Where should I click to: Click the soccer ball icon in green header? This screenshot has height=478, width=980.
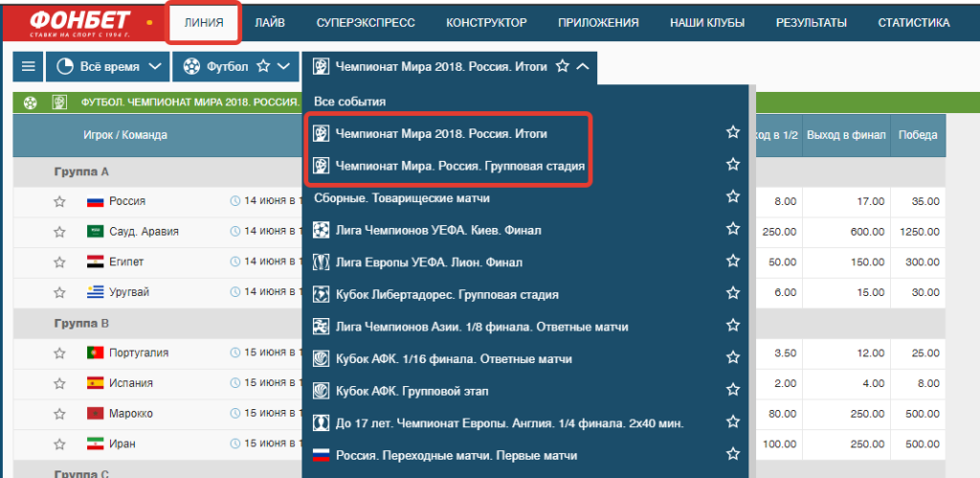click(30, 102)
